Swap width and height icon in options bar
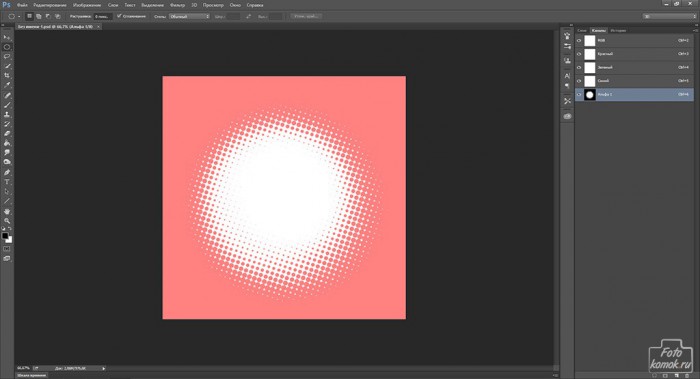This screenshot has height=379, width=700. [249, 17]
